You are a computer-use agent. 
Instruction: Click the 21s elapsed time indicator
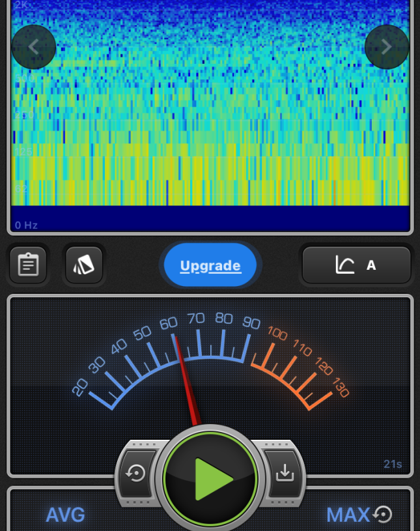pos(393,464)
